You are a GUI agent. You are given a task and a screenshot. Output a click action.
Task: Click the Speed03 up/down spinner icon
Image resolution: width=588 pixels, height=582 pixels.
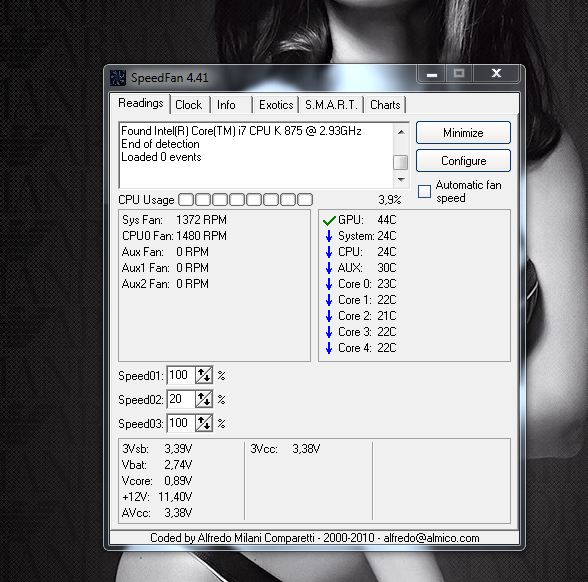pyautogui.click(x=204, y=423)
